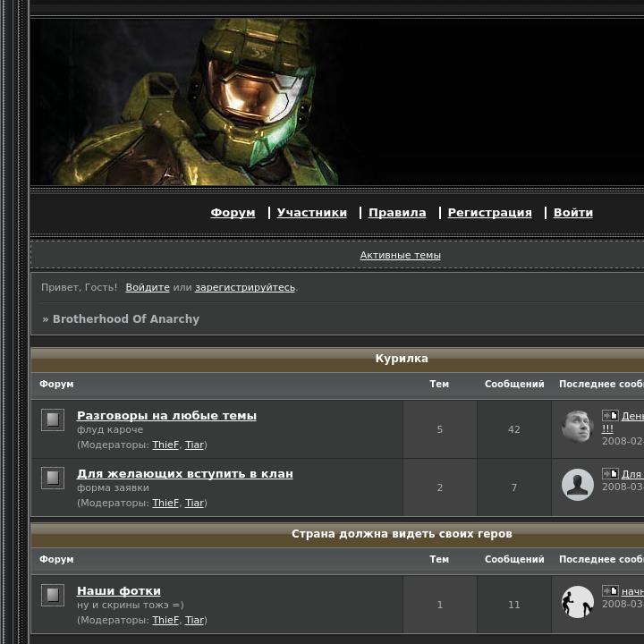Viewport: 644px width, 644px height.
Task: Go to the Регистрация page
Action: (x=489, y=213)
